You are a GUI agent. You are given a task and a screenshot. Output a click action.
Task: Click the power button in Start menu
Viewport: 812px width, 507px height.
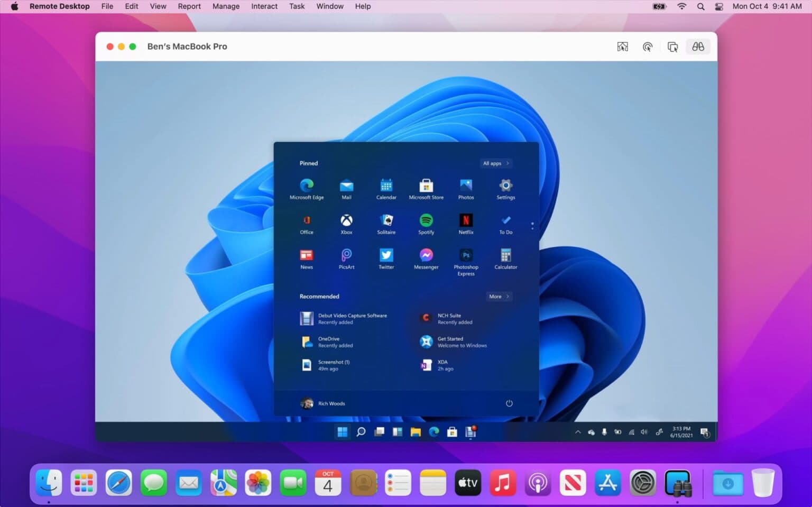pos(509,403)
